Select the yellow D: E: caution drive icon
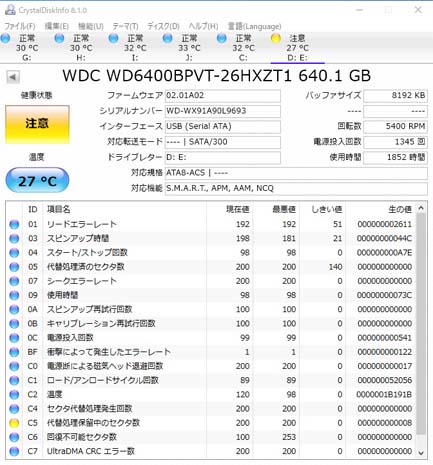This screenshot has width=433, height=465. [x=276, y=38]
